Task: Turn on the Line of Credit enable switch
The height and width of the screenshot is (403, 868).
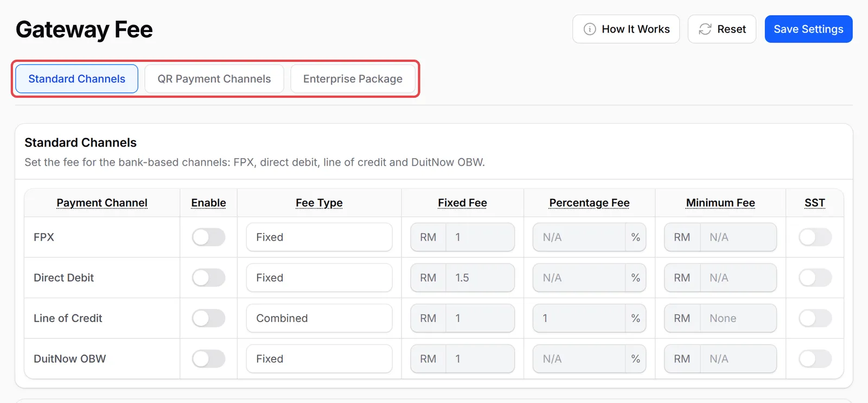Action: point(208,318)
